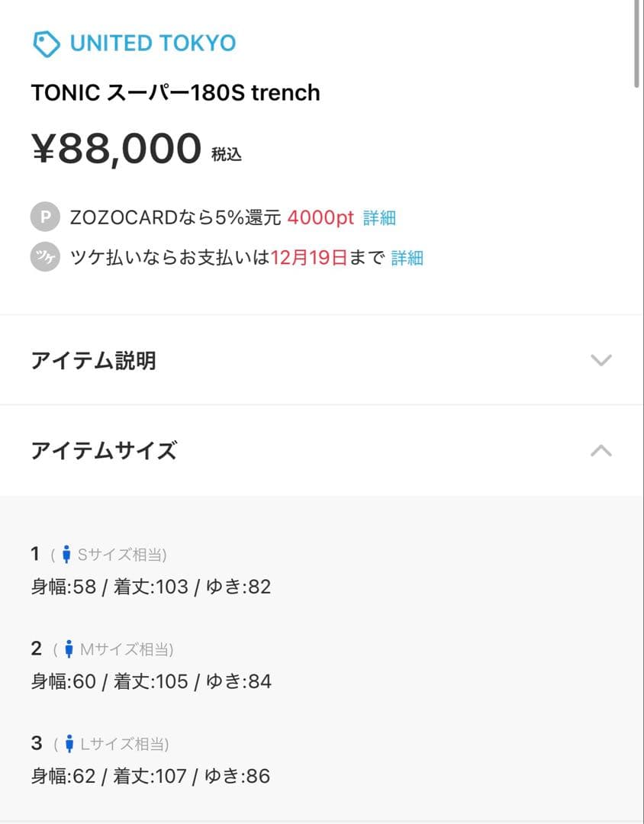Screen dimensions: 644x824
Task: Click the gray P point icon
Action: (45, 217)
